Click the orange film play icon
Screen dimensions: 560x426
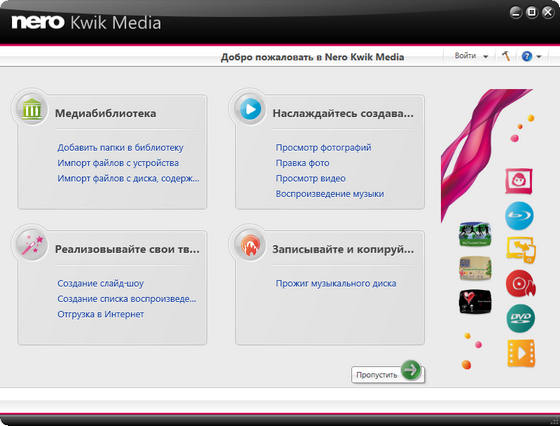(521, 353)
